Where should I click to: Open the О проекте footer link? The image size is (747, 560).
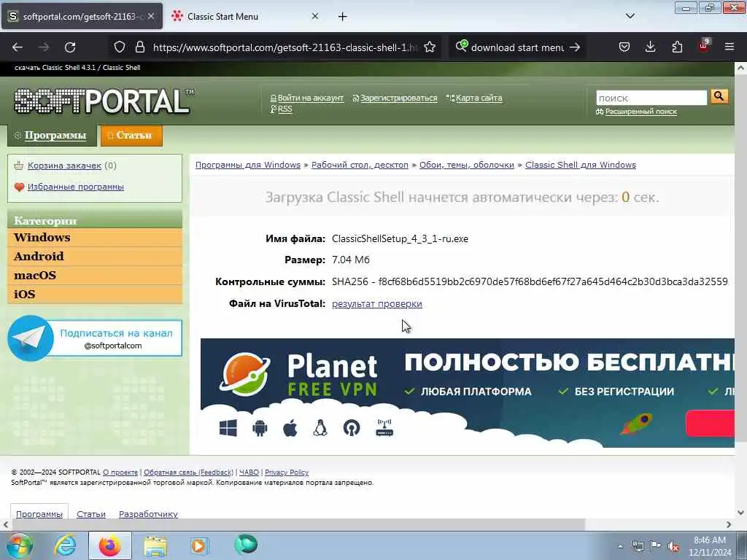[120, 472]
